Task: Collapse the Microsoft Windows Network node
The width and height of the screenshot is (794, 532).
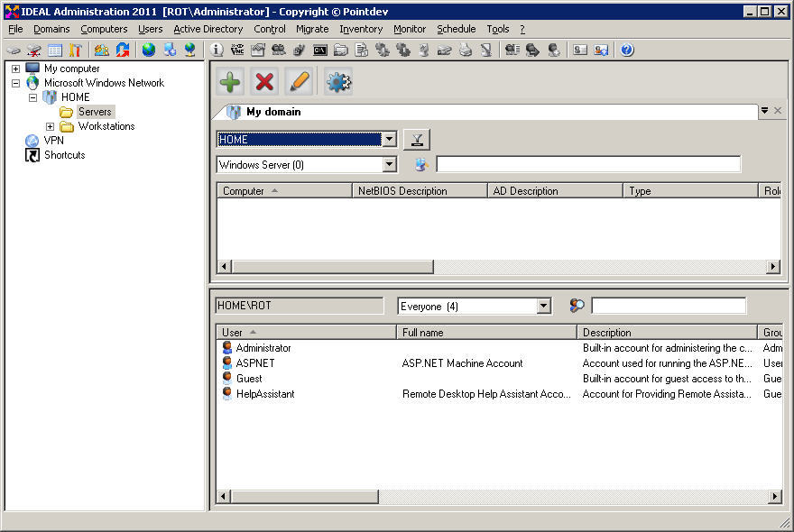Action: point(15,83)
